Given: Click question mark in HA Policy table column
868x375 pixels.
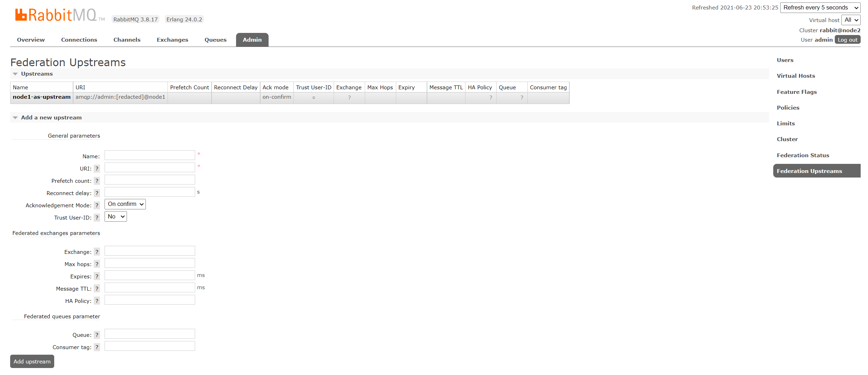Looking at the screenshot, I should point(491,98).
